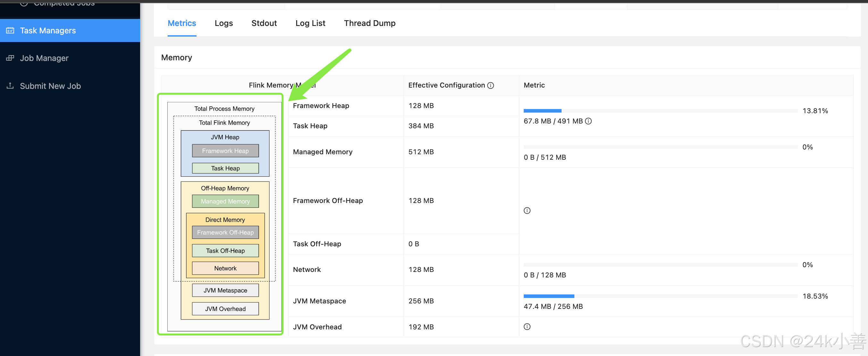
Task: Open the Stdout tab
Action: coord(264,23)
